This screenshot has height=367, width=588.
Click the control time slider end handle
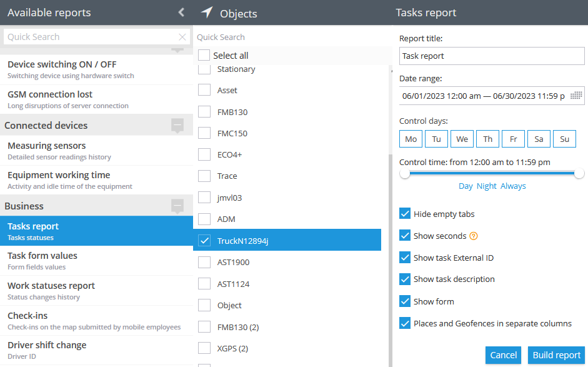tap(579, 173)
